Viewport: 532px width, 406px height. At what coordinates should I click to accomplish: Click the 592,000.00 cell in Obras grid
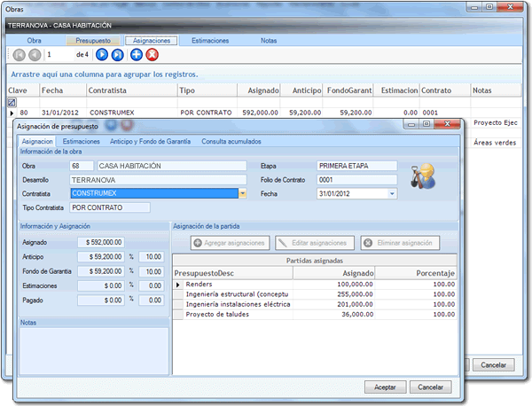(259, 113)
